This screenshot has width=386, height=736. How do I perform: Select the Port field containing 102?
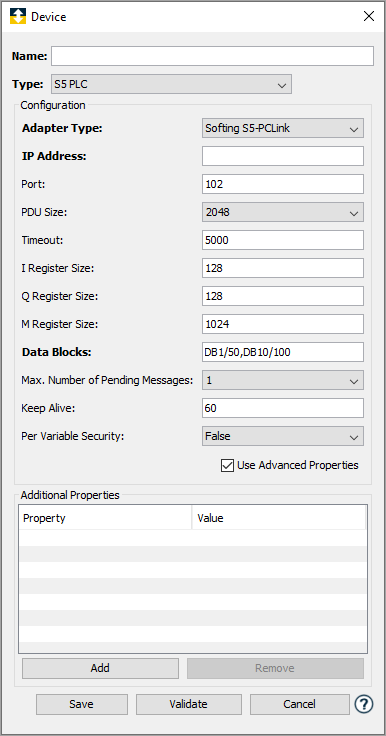tap(283, 184)
